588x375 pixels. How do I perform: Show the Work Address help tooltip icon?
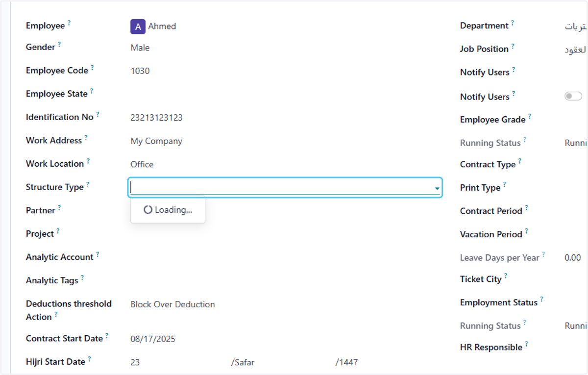point(86,138)
